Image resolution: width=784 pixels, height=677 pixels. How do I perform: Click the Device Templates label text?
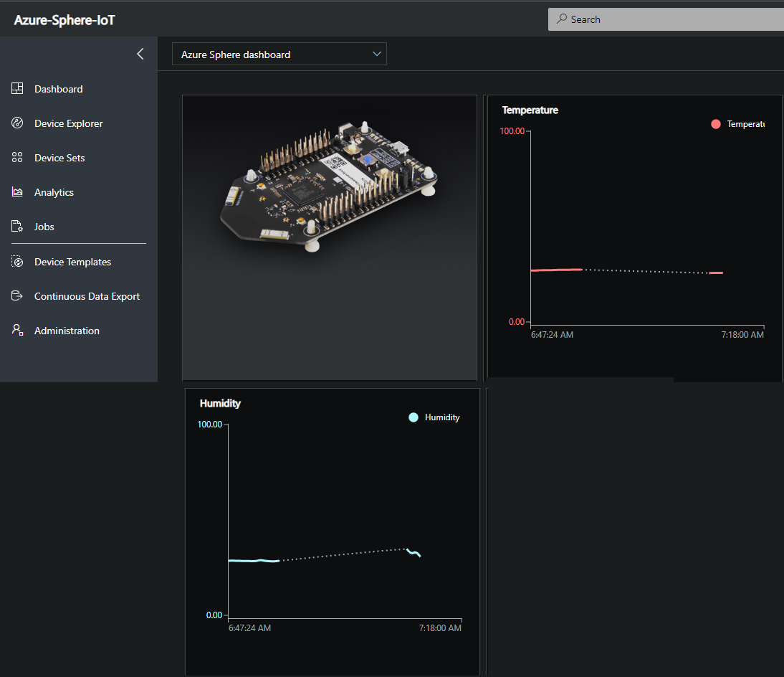tap(72, 261)
